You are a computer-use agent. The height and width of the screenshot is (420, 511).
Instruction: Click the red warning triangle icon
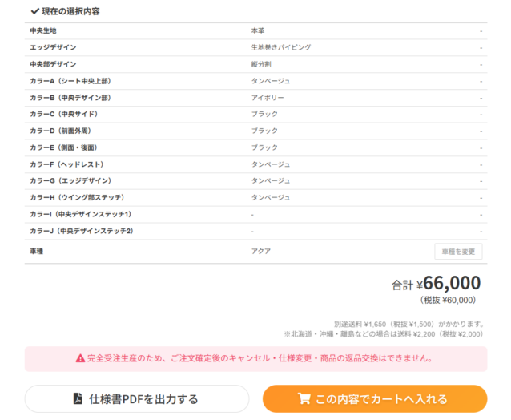pos(80,358)
